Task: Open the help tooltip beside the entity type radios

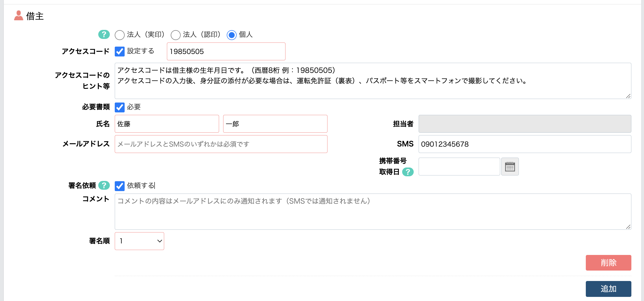Action: [103, 35]
